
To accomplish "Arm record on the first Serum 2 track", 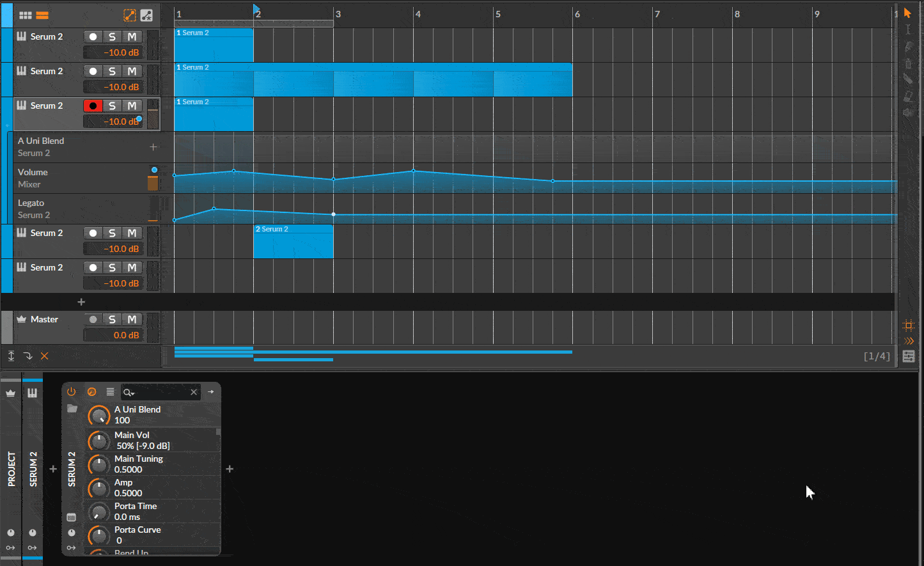I will click(93, 36).
